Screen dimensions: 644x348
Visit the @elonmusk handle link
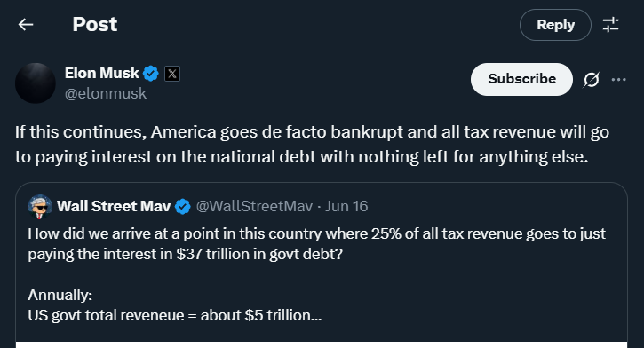[106, 93]
